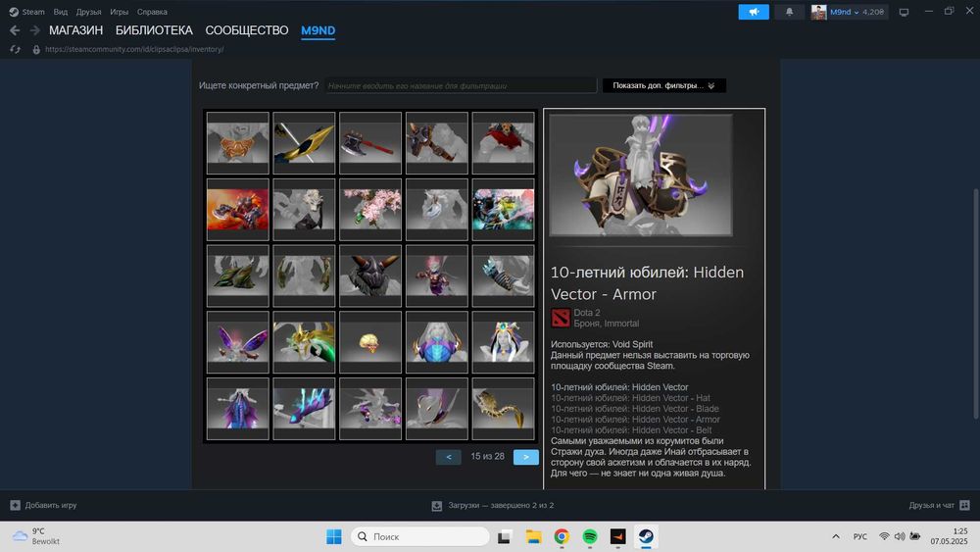Select the pink cherry blossom tree item
This screenshot has width=980, height=552.
tap(370, 210)
